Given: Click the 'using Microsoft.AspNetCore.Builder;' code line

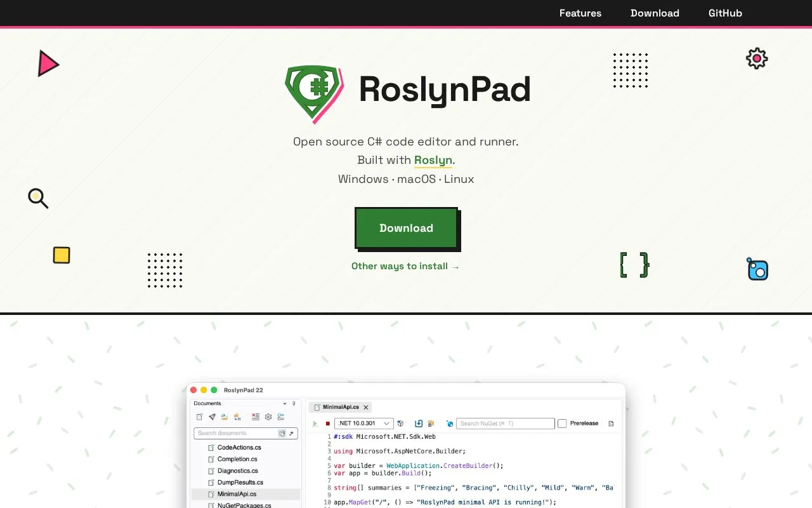Looking at the screenshot, I should [x=400, y=451].
